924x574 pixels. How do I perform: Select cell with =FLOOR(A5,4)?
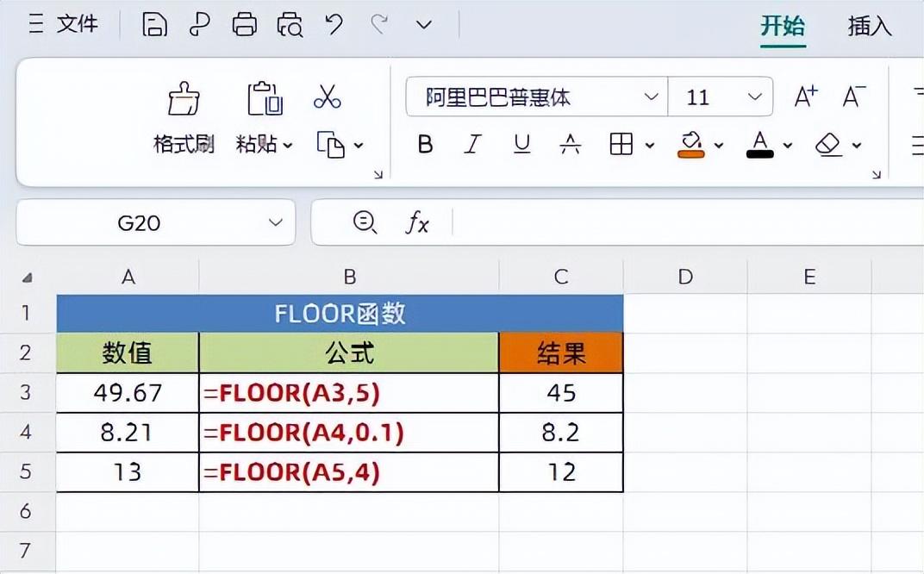tap(349, 472)
